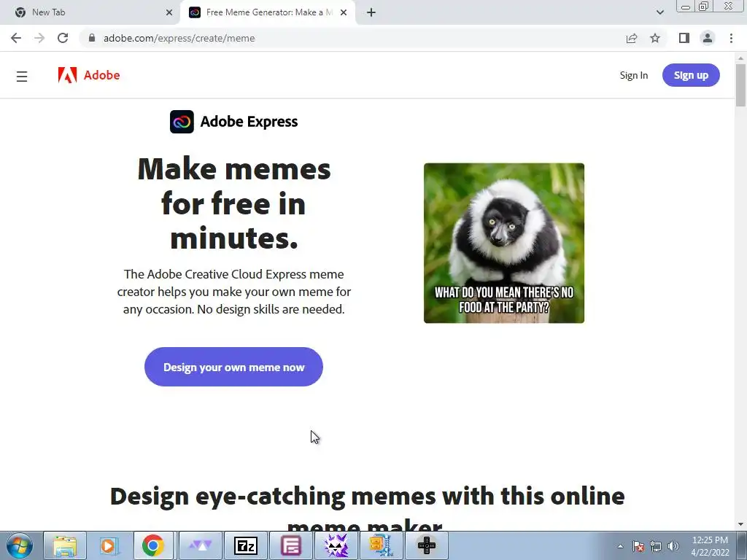Click the Sign In link
This screenshot has height=560, width=747.
(x=634, y=75)
